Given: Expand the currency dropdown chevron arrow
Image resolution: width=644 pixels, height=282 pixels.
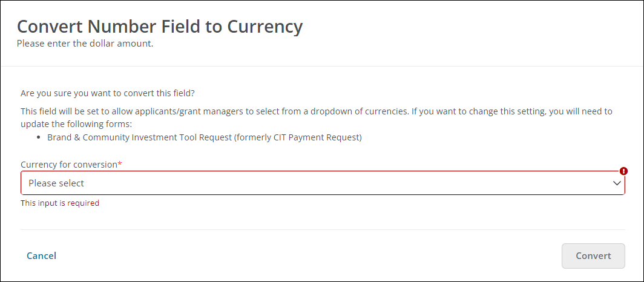Looking at the screenshot, I should coord(617,183).
